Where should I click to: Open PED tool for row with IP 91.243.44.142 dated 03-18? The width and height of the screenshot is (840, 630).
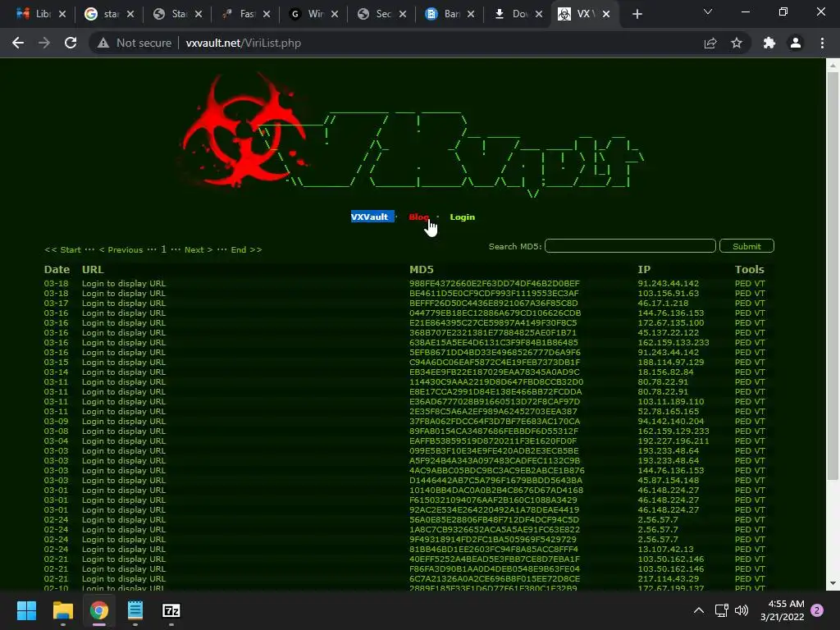click(743, 283)
